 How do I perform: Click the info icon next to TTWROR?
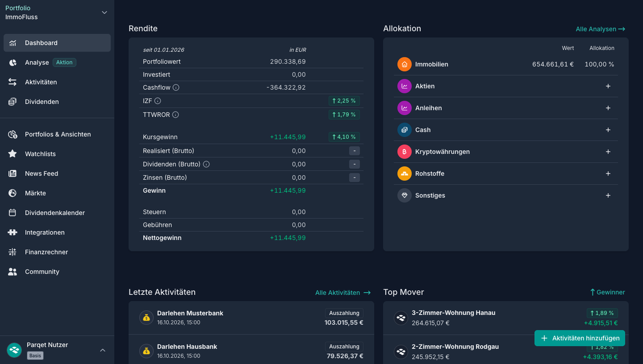[x=175, y=115]
